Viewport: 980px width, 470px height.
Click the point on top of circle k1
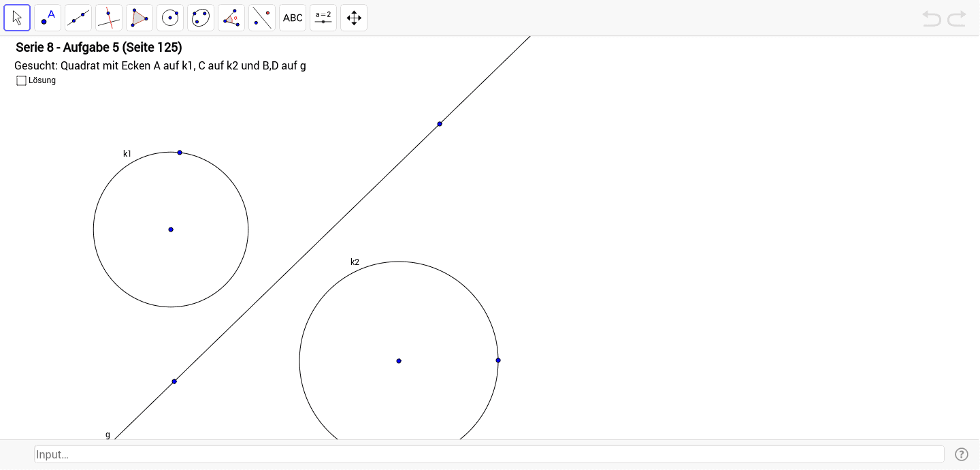pyautogui.click(x=180, y=153)
